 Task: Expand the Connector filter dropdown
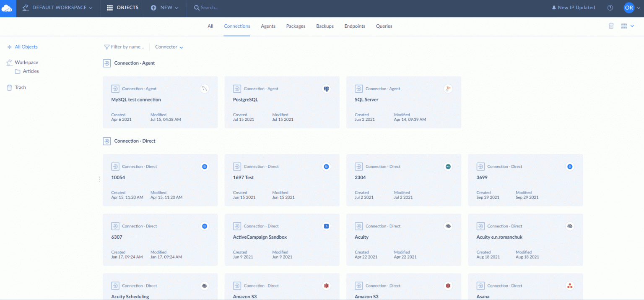169,47
